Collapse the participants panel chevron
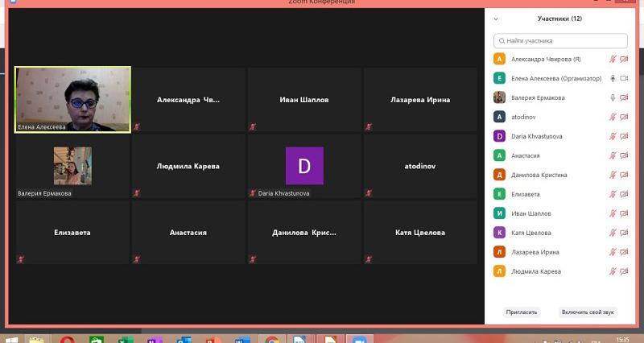This screenshot has height=343, width=644. coord(496,18)
